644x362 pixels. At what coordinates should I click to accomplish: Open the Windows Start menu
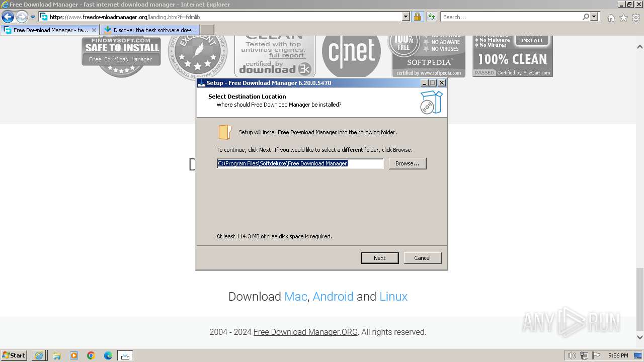(x=14, y=355)
